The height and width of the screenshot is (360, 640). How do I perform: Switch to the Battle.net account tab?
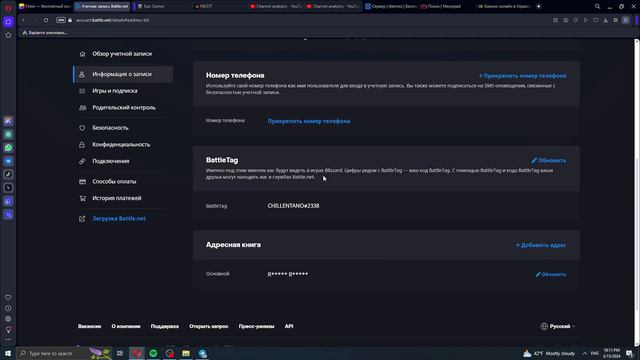click(x=102, y=6)
